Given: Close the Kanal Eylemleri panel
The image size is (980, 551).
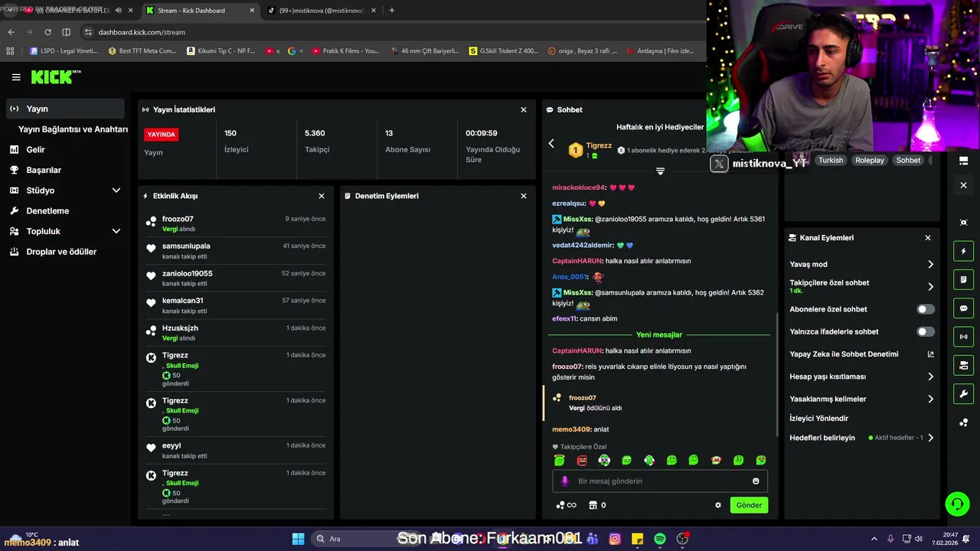Looking at the screenshot, I should click(928, 238).
